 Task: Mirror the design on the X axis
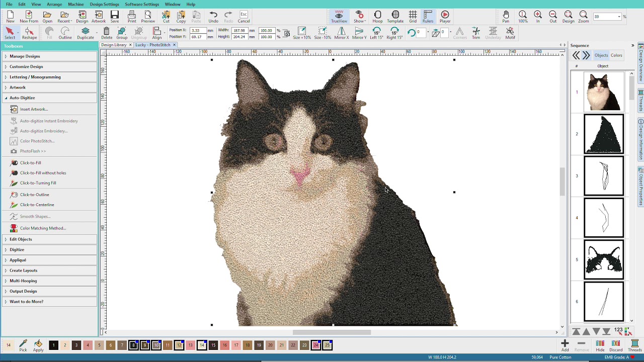[x=342, y=34]
